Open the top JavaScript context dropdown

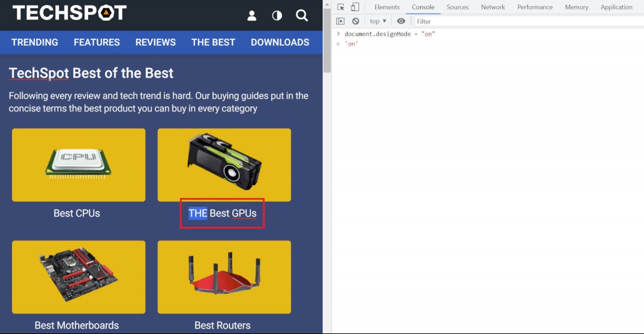[x=378, y=21]
